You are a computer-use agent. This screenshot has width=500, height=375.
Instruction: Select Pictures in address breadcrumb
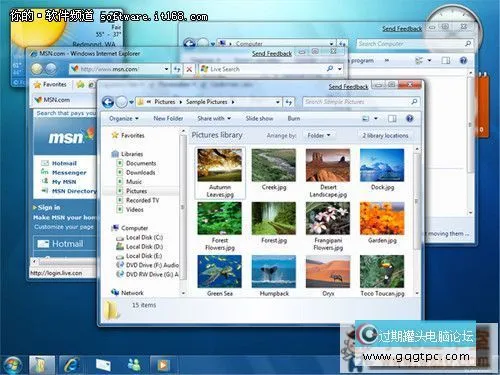tap(165, 102)
